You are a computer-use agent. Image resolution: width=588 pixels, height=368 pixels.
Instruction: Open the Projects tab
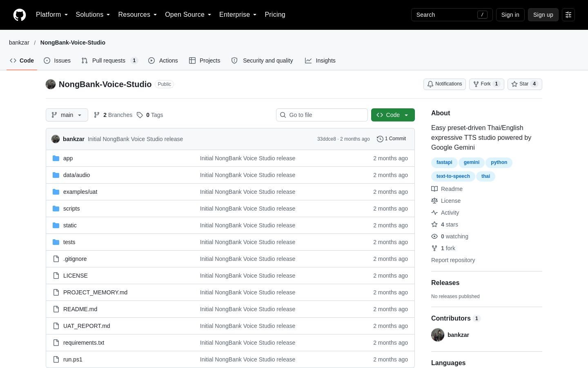click(x=205, y=61)
